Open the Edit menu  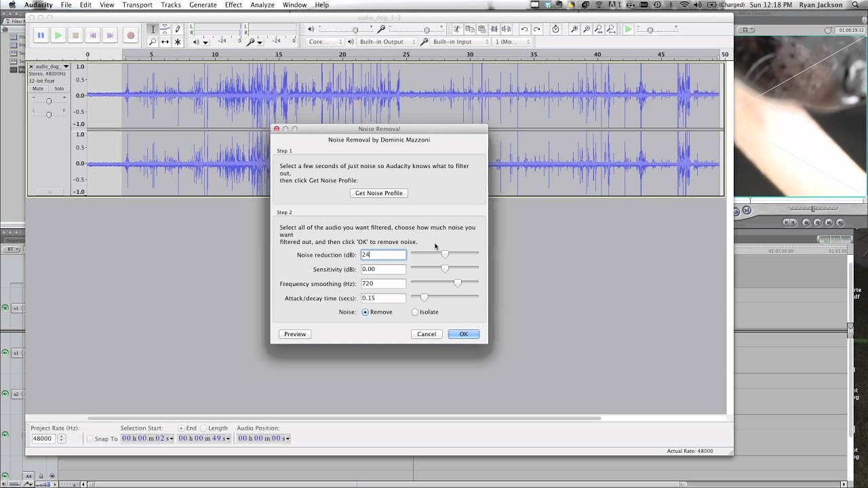pyautogui.click(x=85, y=5)
